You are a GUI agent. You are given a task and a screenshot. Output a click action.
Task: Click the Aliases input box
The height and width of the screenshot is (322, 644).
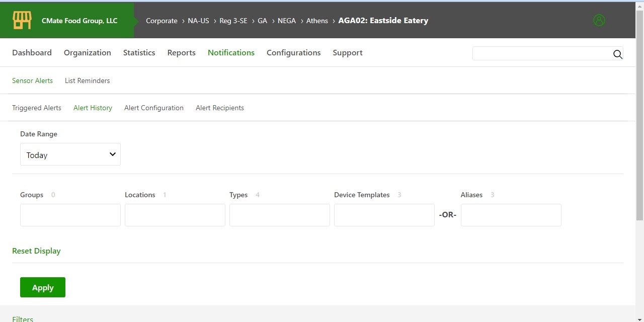(x=511, y=215)
